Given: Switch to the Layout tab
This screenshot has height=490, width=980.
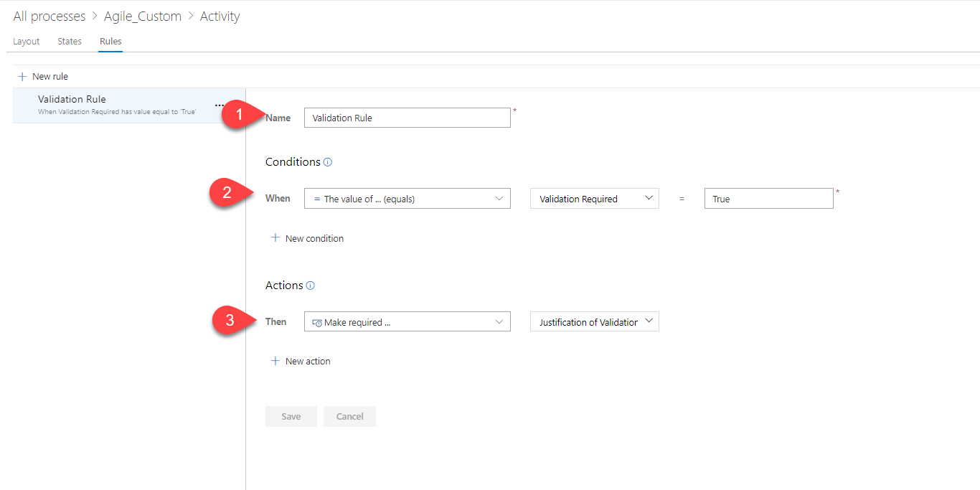Looking at the screenshot, I should [27, 42].
